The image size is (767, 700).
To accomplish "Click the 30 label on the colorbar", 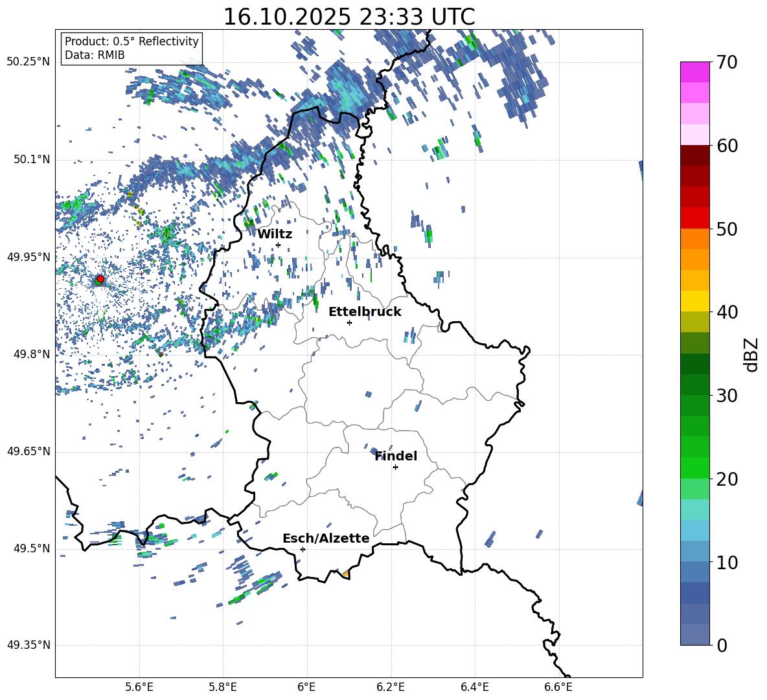I will [x=726, y=396].
